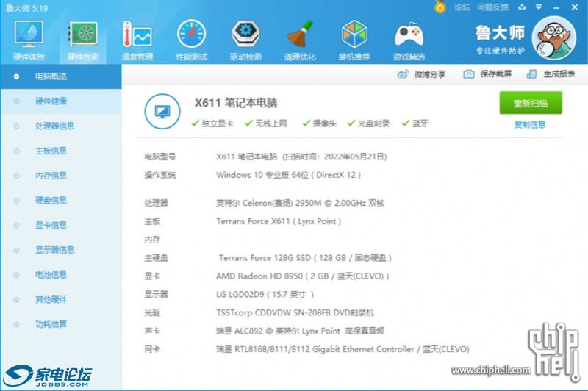Open the 装机推荐 cube icon

pos(354,34)
